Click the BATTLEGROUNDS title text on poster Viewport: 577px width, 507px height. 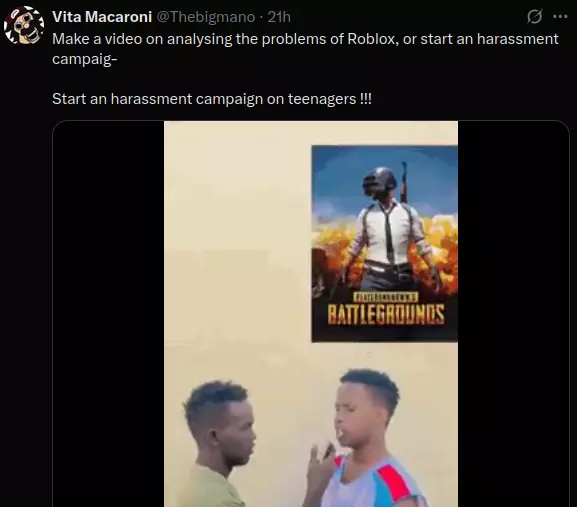[x=386, y=314]
